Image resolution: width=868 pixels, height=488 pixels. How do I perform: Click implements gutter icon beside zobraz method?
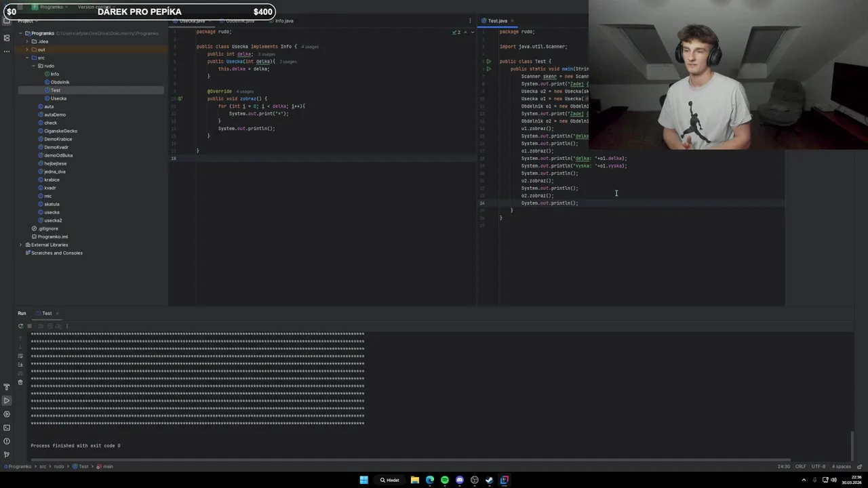[180, 98]
